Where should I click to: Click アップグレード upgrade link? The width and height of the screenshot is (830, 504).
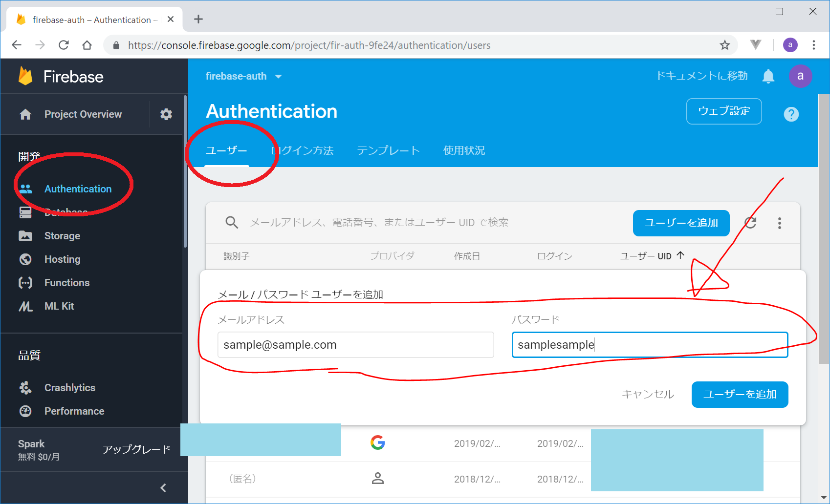coord(136,449)
